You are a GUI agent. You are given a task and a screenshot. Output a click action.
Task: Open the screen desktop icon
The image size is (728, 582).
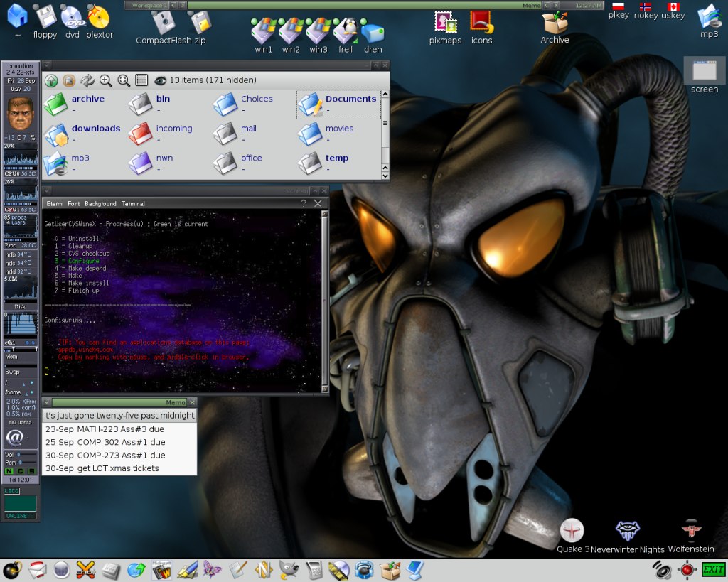click(x=705, y=75)
